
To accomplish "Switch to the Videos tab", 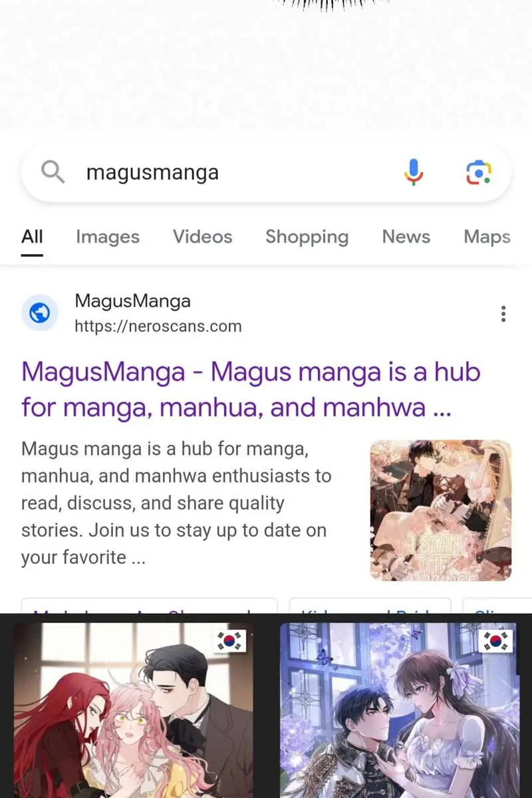I will 203,237.
